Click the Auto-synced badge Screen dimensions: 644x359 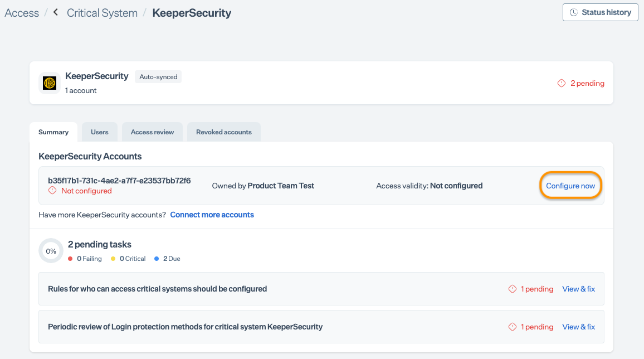pos(158,77)
